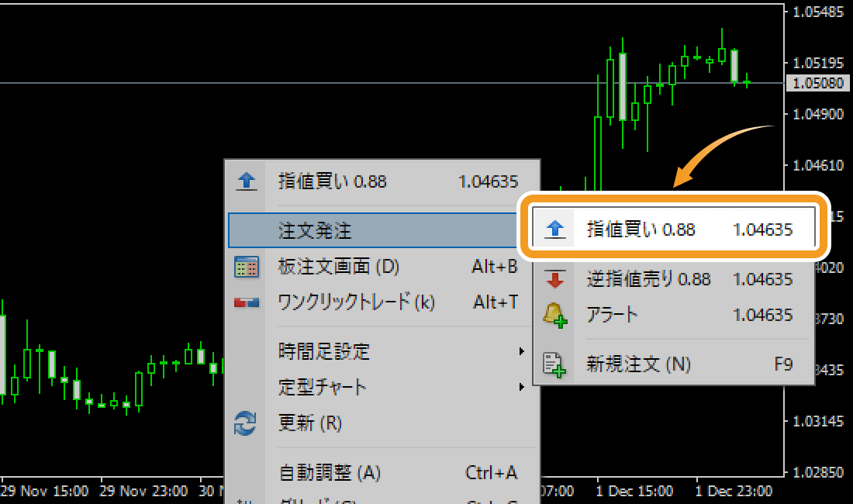The width and height of the screenshot is (853, 504).
Task: Choose 逆指値売り 0.88 in submenu
Action: coord(673,279)
